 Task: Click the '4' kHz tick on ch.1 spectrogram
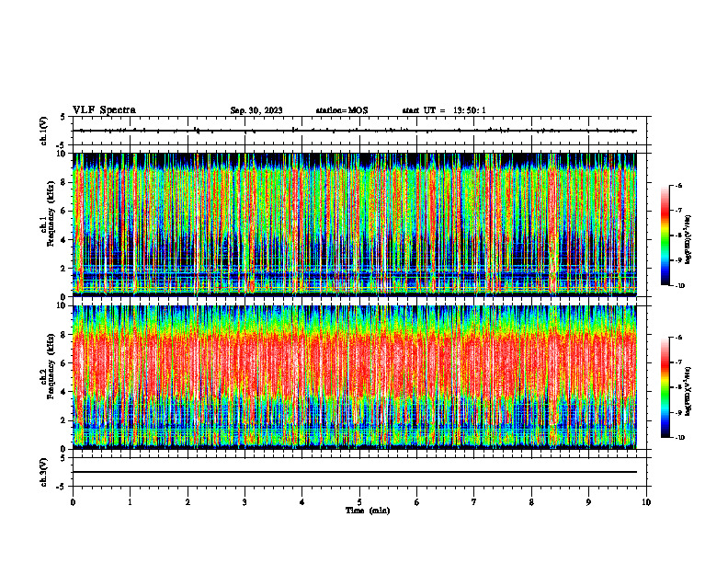click(64, 240)
